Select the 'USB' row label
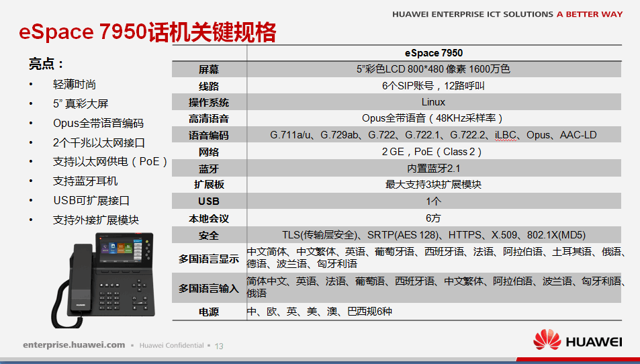Viewport: 640px width, 364px height. 209,201
